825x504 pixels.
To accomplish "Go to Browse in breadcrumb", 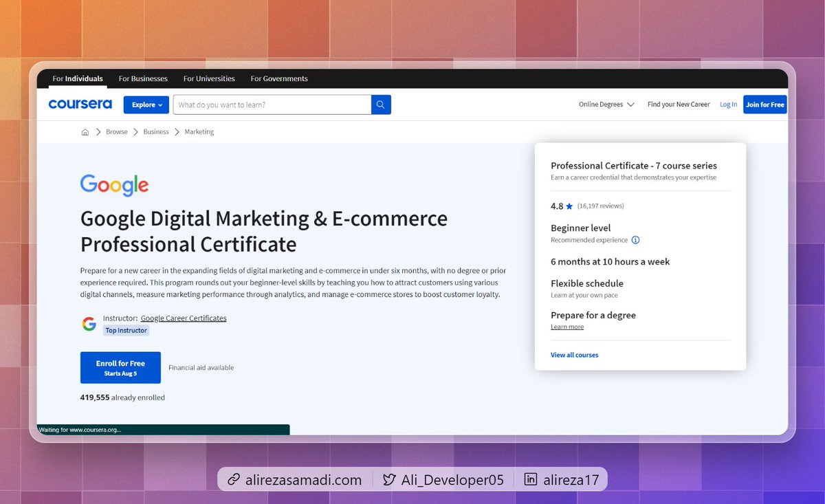I will [x=117, y=132].
